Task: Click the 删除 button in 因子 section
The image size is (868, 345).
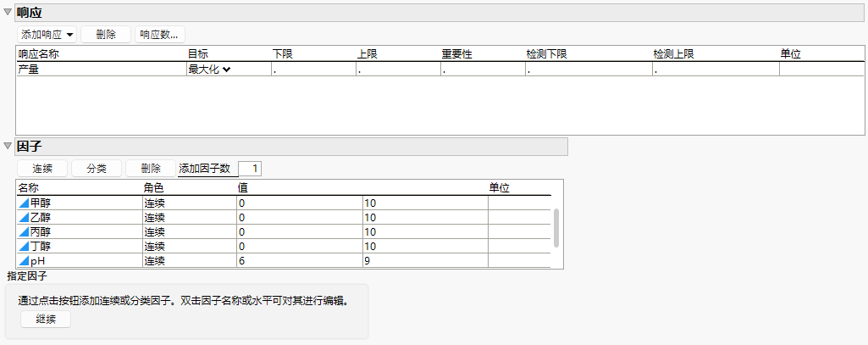Action: (x=150, y=169)
